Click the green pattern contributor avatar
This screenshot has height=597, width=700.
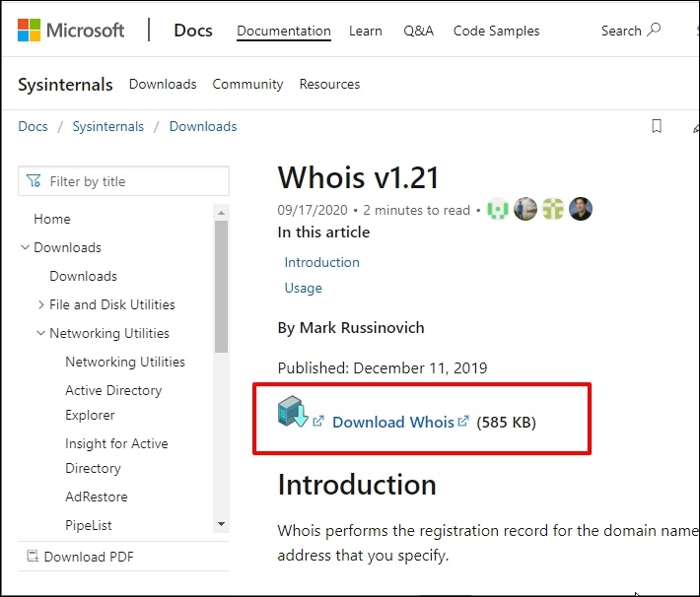(553, 209)
